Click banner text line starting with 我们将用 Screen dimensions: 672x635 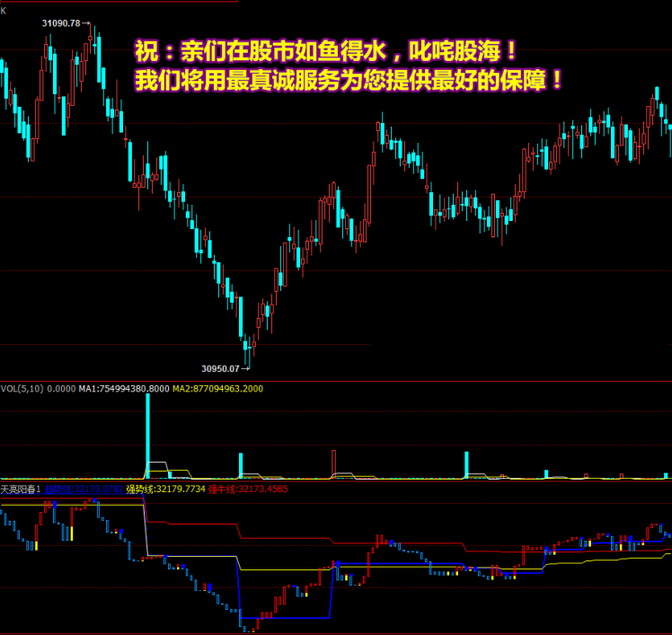[x=349, y=79]
